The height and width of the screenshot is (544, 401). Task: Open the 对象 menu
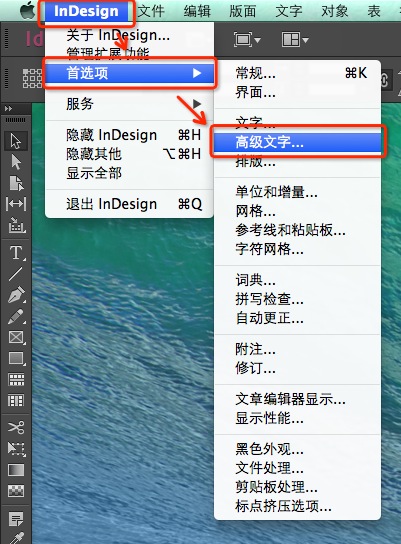click(334, 11)
